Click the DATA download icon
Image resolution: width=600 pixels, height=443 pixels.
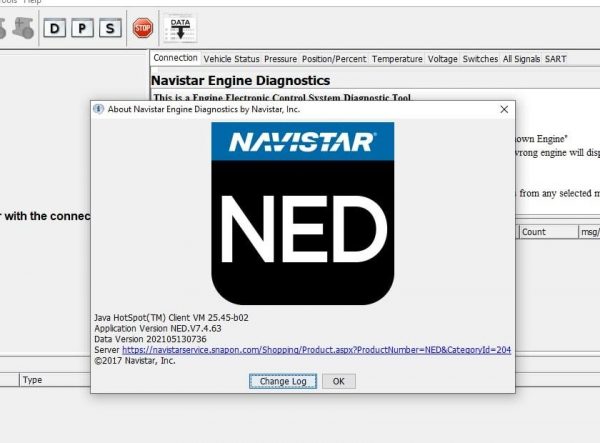(x=180, y=29)
